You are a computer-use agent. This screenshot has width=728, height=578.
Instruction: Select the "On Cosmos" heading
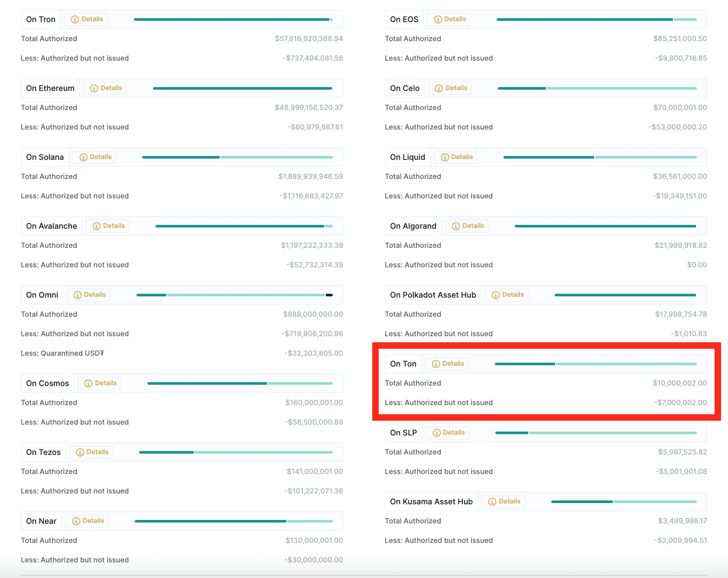tap(48, 383)
